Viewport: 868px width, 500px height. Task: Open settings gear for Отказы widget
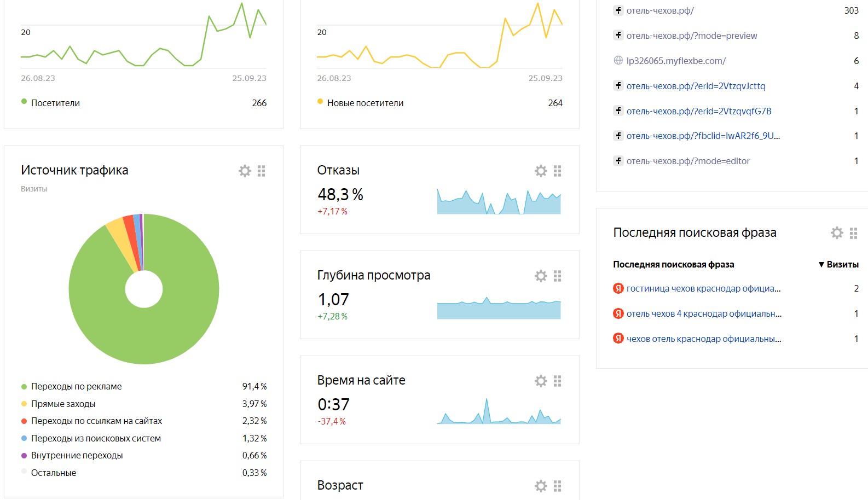(x=541, y=171)
